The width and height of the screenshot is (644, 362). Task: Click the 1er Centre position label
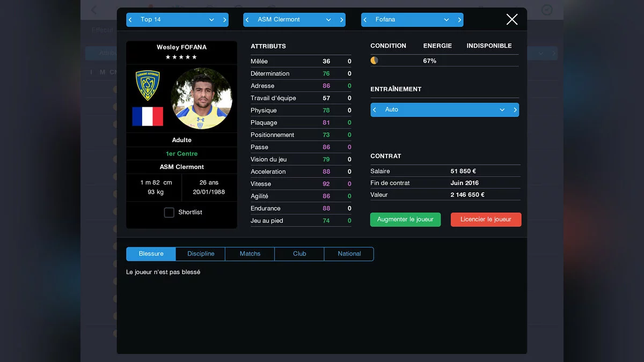[181, 153]
